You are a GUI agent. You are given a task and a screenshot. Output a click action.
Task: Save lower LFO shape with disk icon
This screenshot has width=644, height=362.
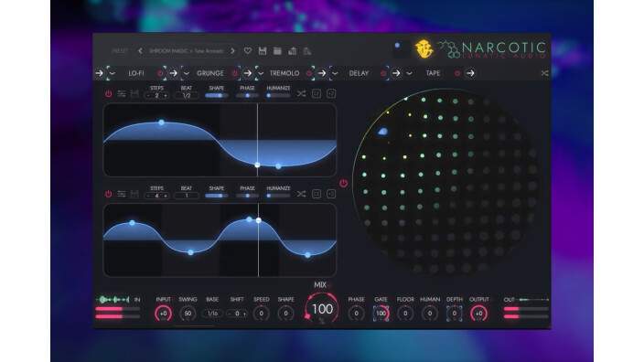[134, 194]
